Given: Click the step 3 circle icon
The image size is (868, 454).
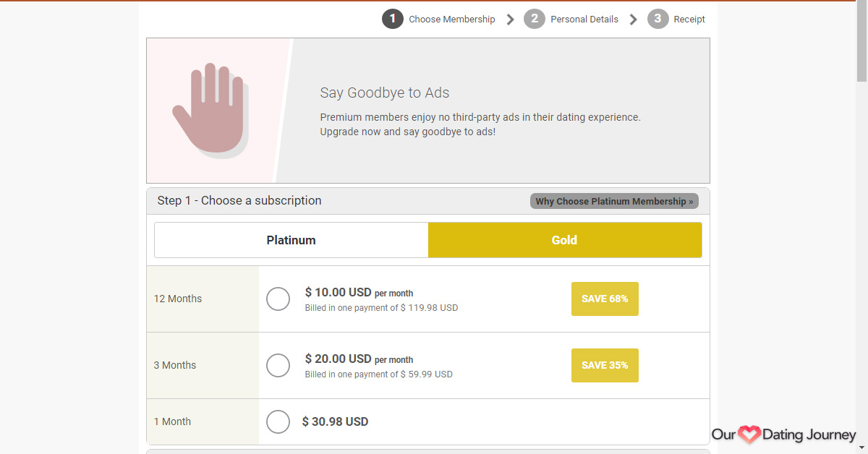Looking at the screenshot, I should coord(658,19).
